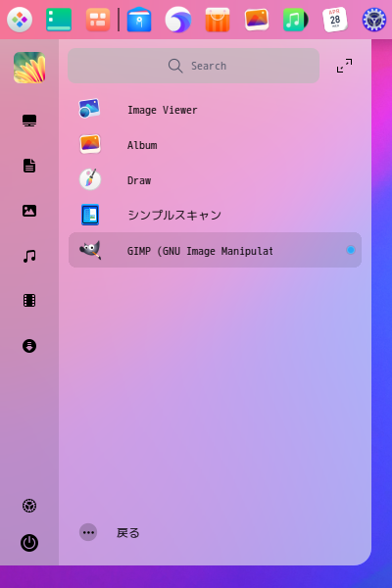This screenshot has height=588, width=392.
Task: Open Videos folder in sidebar
Action: (29, 301)
